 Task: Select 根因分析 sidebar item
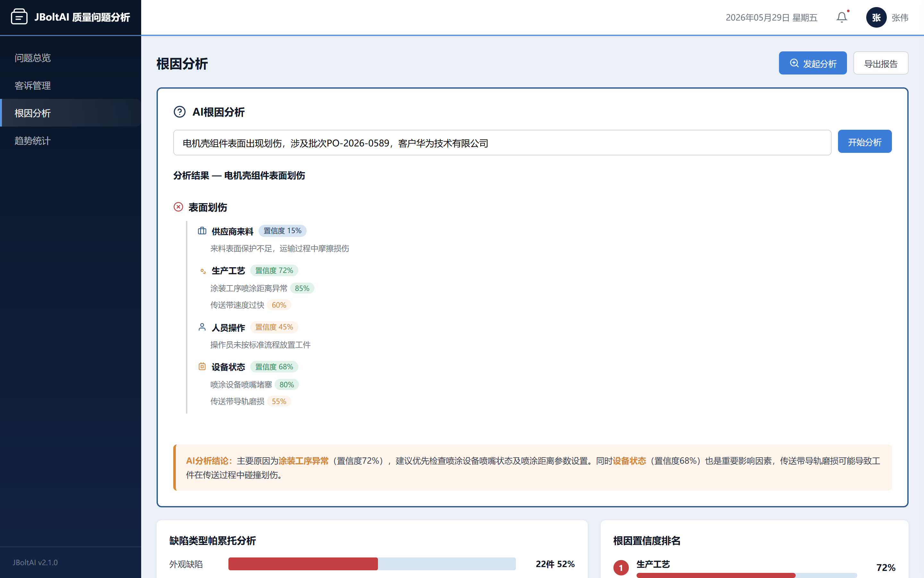71,113
